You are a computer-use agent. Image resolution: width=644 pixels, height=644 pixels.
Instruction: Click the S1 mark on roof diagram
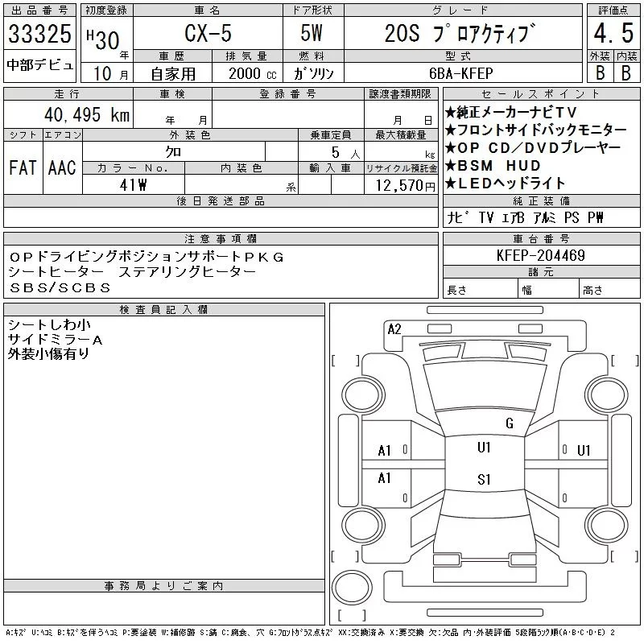coord(484,479)
